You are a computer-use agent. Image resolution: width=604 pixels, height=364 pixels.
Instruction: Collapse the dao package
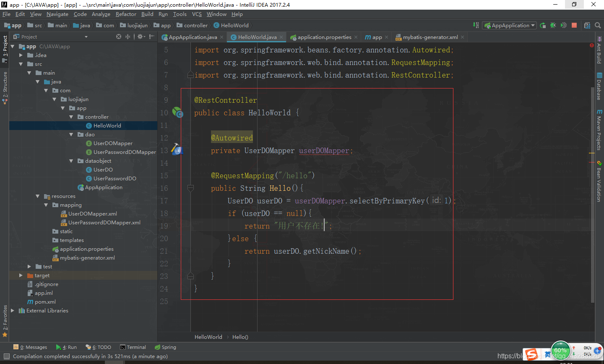pyautogui.click(x=71, y=134)
